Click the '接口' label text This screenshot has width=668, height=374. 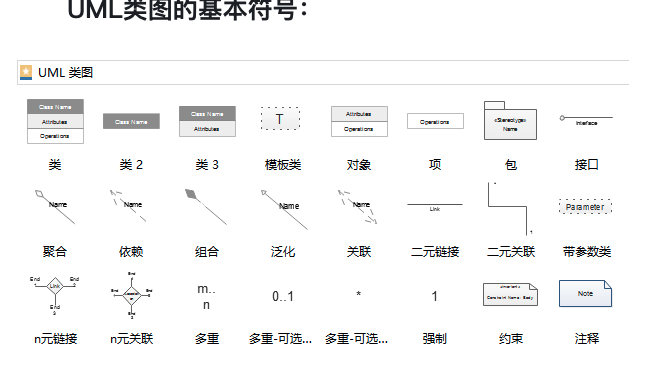[x=587, y=164]
